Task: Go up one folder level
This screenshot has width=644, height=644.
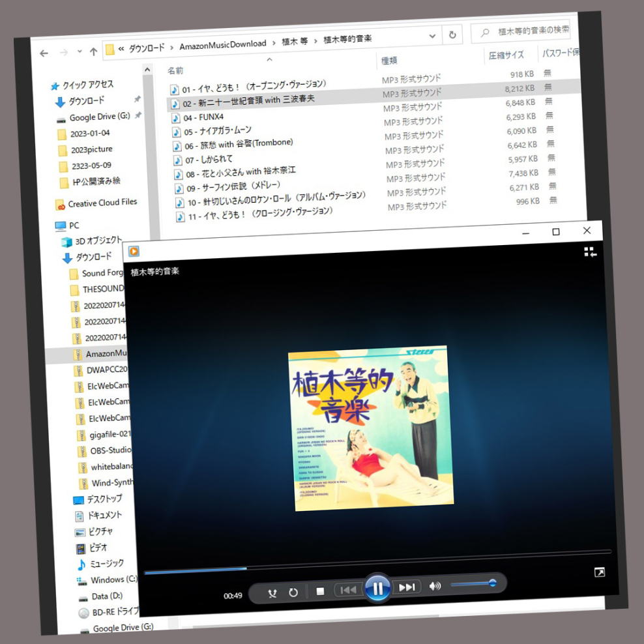Action: (x=94, y=51)
